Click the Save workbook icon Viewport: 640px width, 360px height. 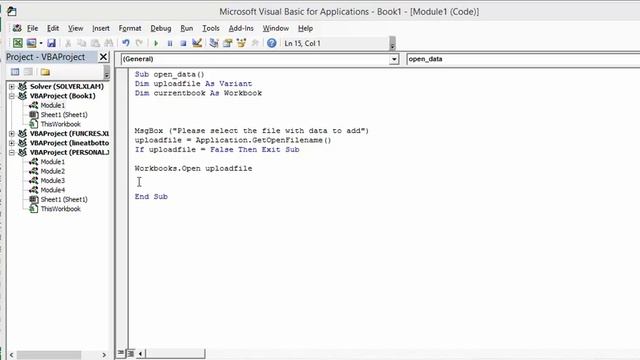coord(51,43)
